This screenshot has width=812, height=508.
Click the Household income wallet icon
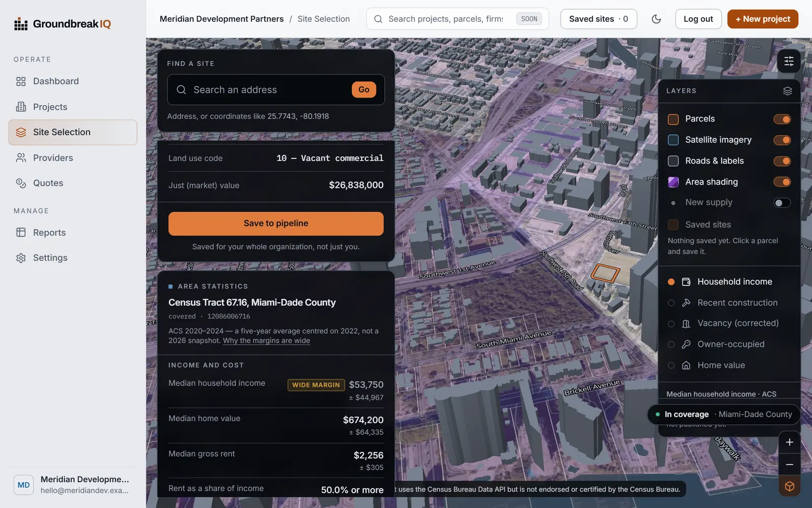[x=686, y=281]
